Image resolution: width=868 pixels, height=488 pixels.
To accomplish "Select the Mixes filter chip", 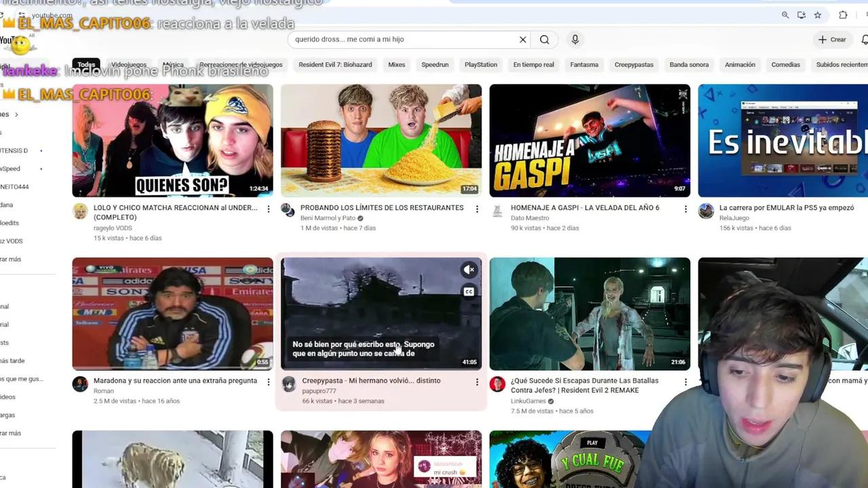I will [397, 64].
